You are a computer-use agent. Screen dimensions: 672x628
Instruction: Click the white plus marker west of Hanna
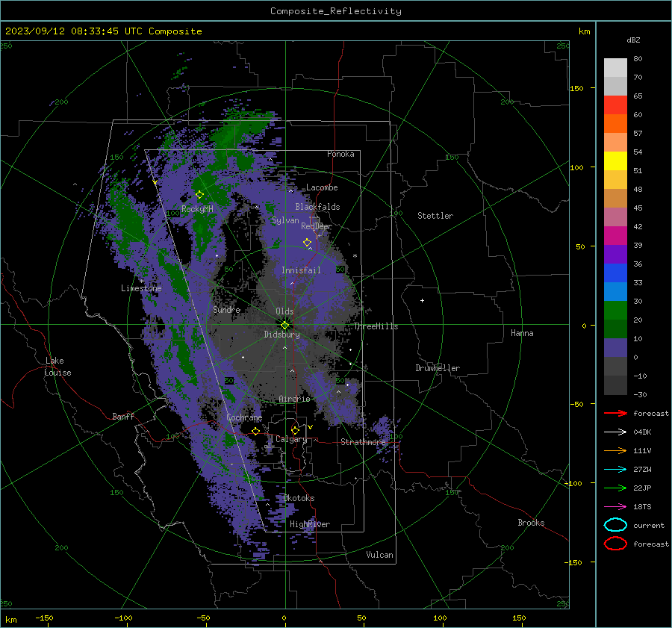[422, 300]
